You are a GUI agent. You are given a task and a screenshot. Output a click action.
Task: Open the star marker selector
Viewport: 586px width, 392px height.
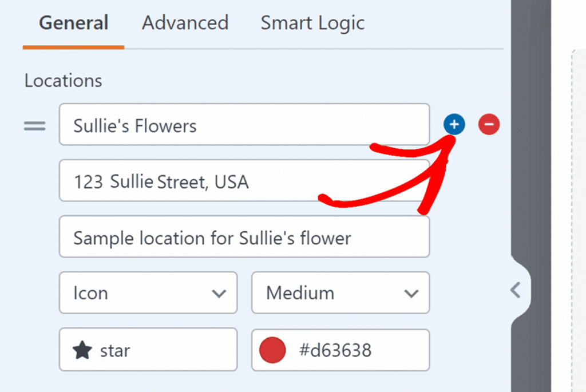148,349
